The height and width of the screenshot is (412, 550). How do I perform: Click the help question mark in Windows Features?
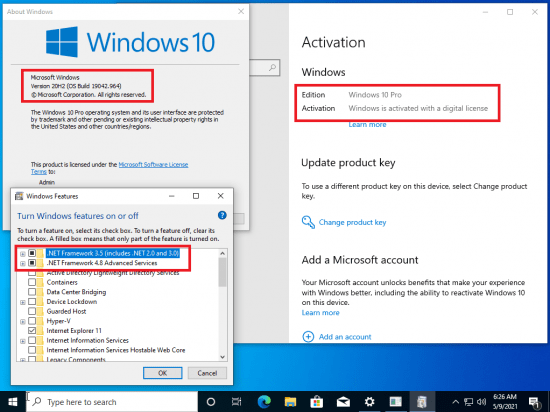[222, 215]
